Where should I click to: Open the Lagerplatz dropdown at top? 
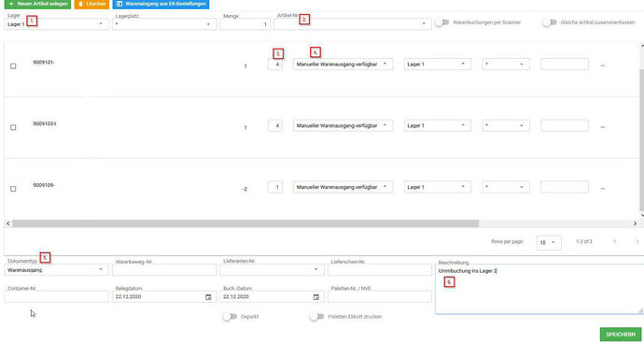click(164, 24)
